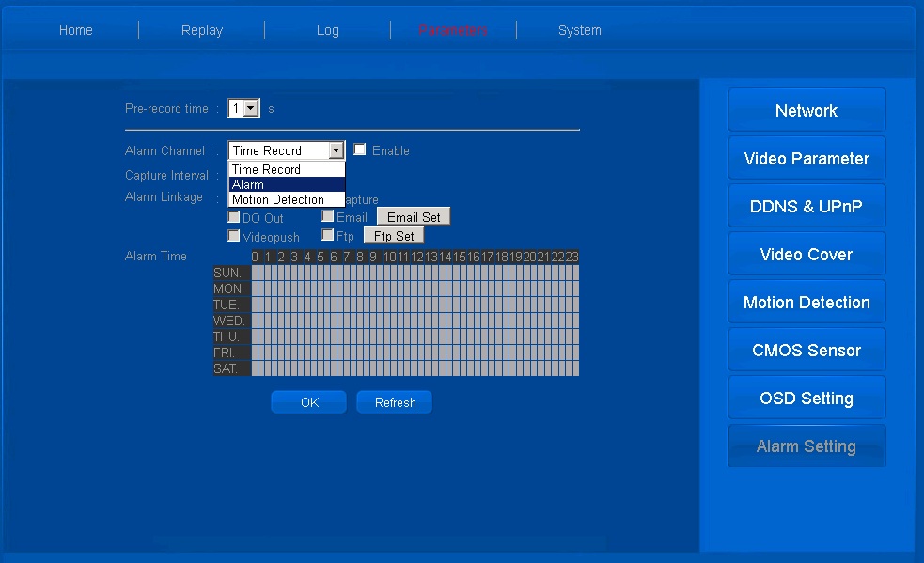924x563 pixels.
Task: Go to DDNS & UPnP settings
Action: pos(806,207)
